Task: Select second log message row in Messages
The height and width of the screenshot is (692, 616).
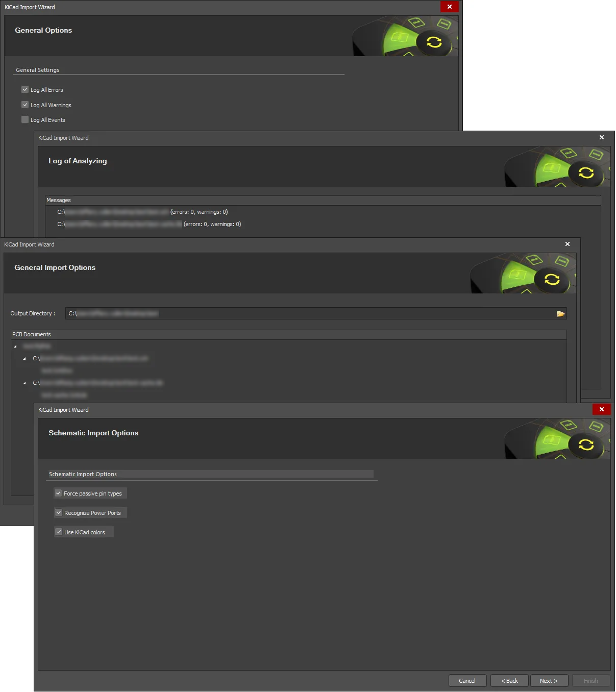Action: [149, 224]
